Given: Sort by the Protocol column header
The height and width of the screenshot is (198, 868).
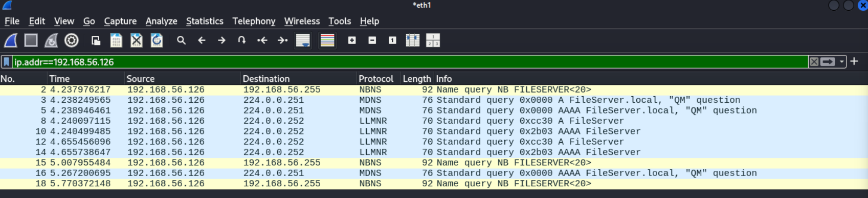Looking at the screenshot, I should tap(379, 79).
